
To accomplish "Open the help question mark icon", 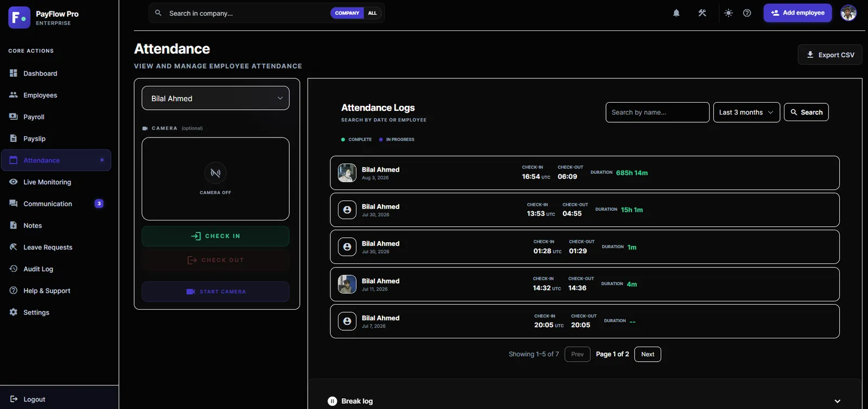I will click(x=747, y=13).
